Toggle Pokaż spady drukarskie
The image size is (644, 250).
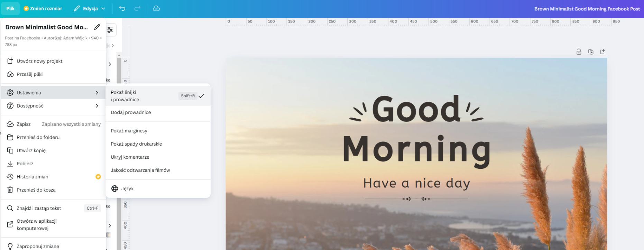coord(158,144)
